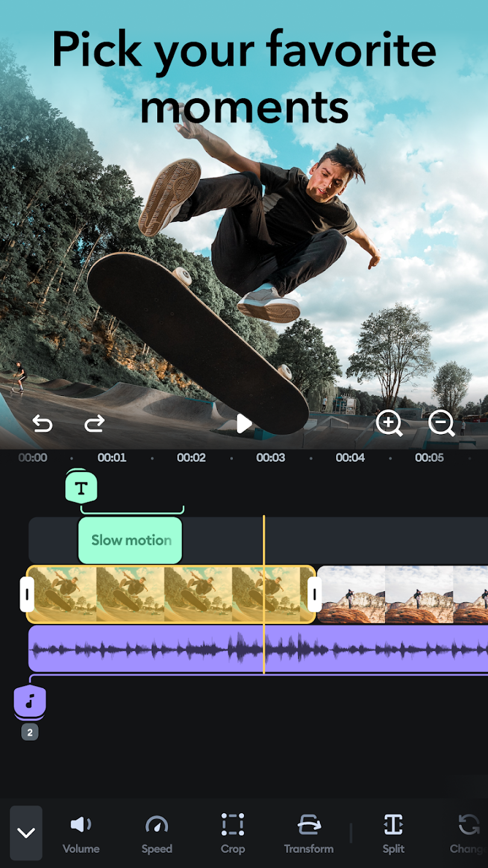The width and height of the screenshot is (488, 868).
Task: Tap the 00:03 timeline timestamp
Action: pyautogui.click(x=271, y=458)
